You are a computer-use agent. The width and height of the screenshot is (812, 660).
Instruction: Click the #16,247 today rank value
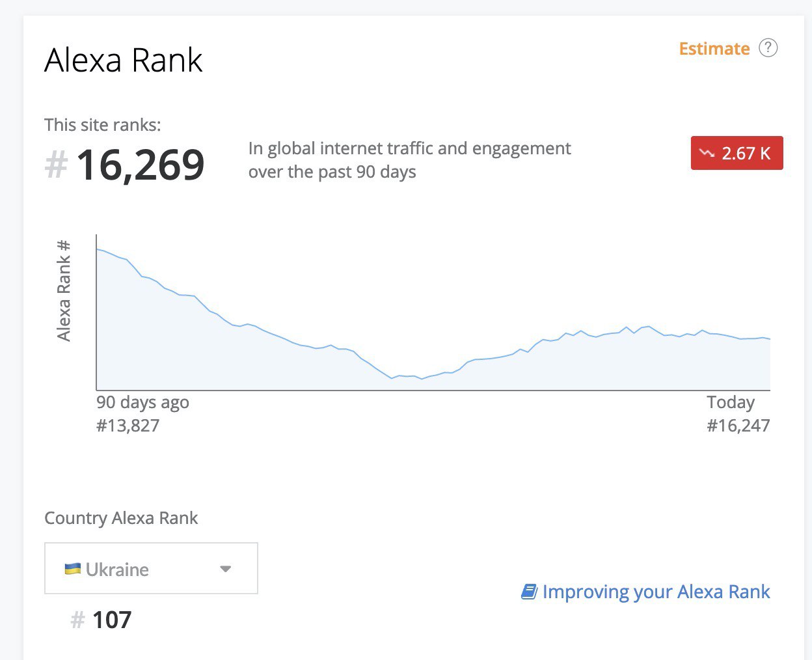click(x=738, y=426)
